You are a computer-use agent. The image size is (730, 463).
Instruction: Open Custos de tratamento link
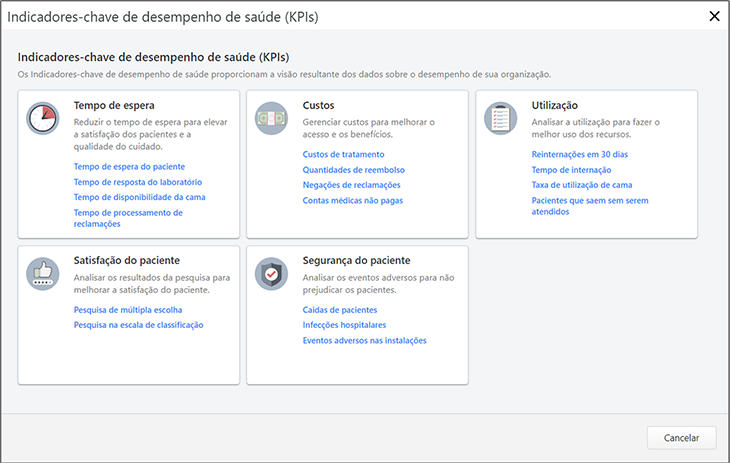343,154
